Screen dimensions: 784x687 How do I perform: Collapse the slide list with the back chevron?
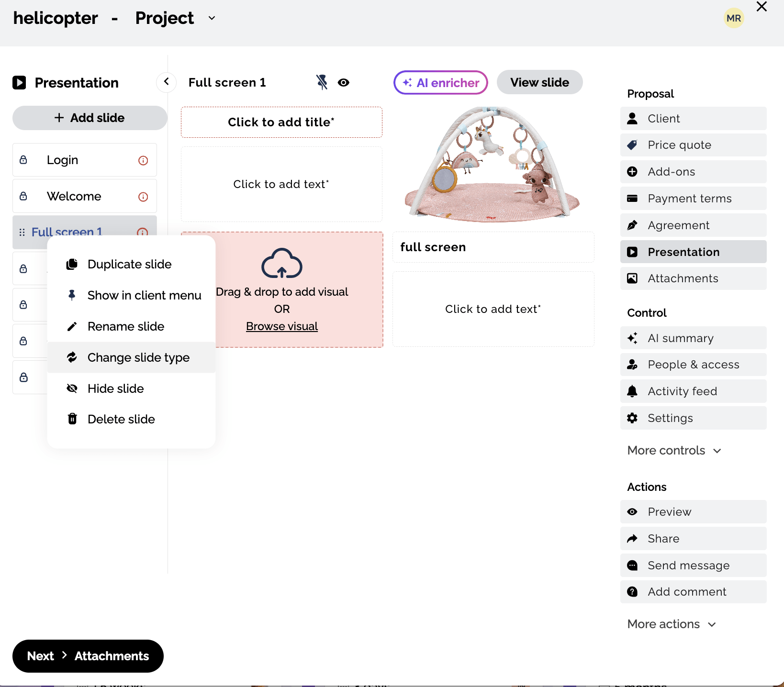(x=166, y=82)
